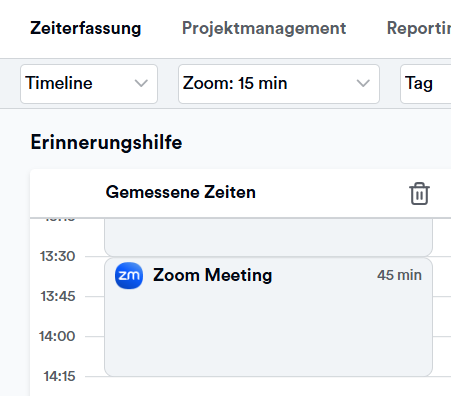Click the 14:15 timeline marker
The height and width of the screenshot is (396, 451).
pos(59,376)
